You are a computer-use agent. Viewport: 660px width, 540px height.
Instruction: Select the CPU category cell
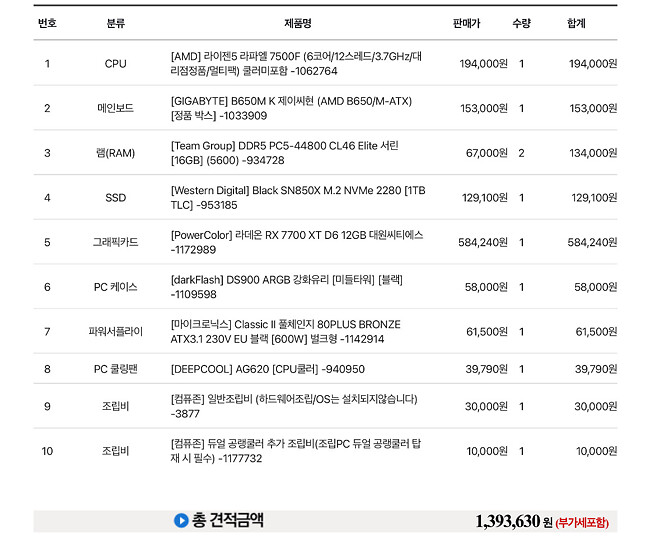coord(115,64)
